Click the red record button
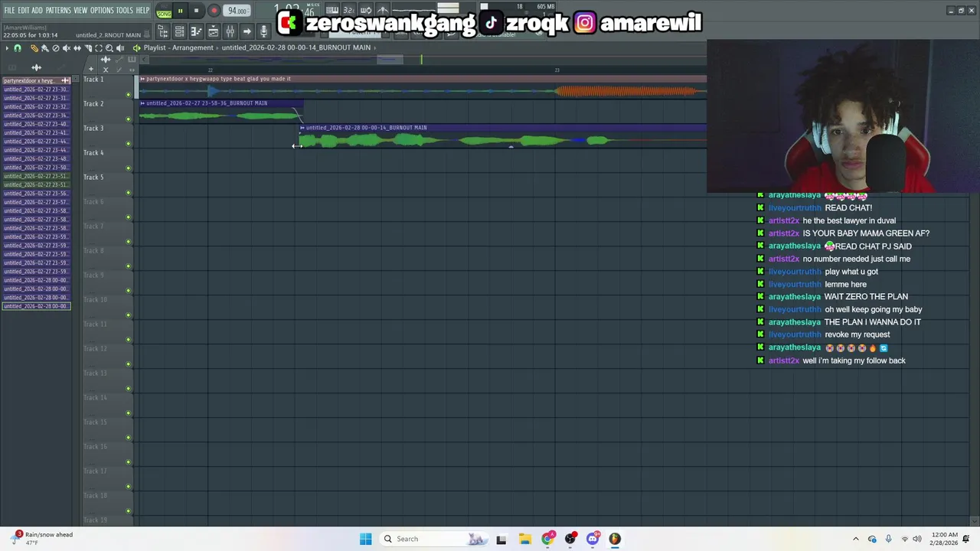 [x=214, y=11]
